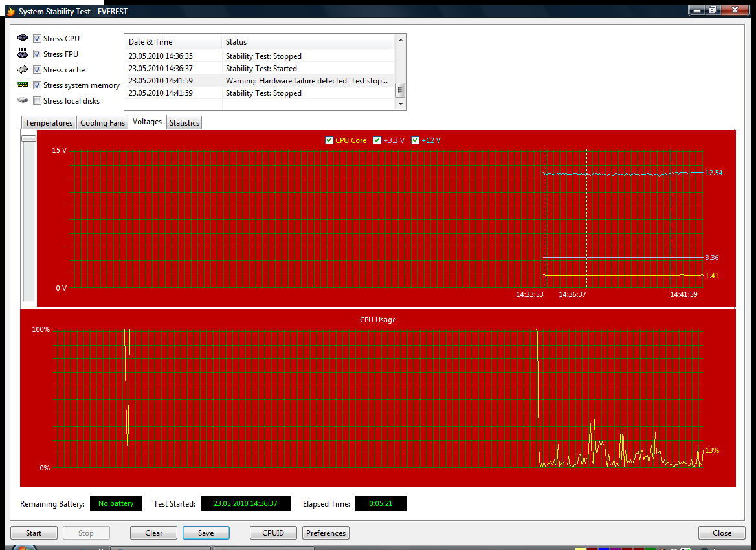Click the green memory module icon
This screenshot has height=550, width=756.
pyautogui.click(x=23, y=84)
